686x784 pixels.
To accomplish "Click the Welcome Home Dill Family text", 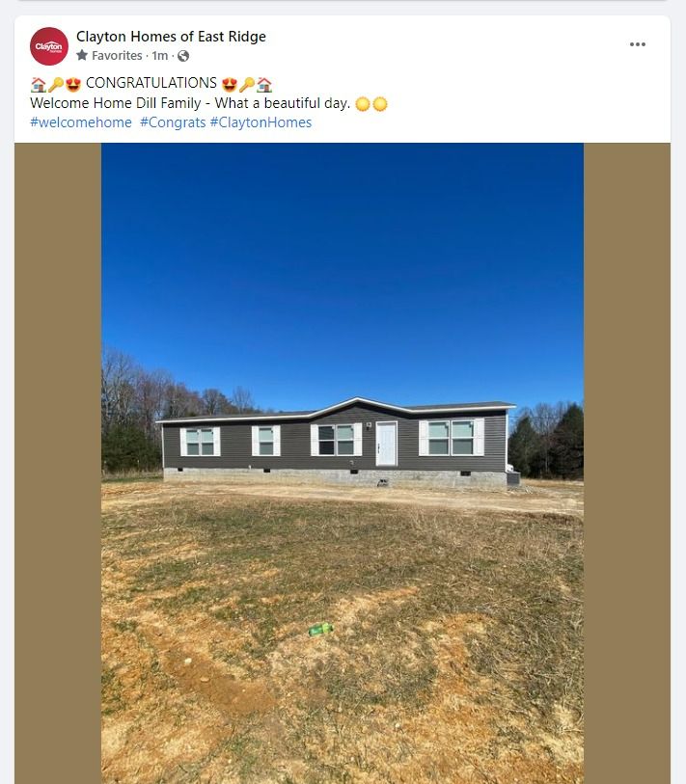I will pos(116,103).
